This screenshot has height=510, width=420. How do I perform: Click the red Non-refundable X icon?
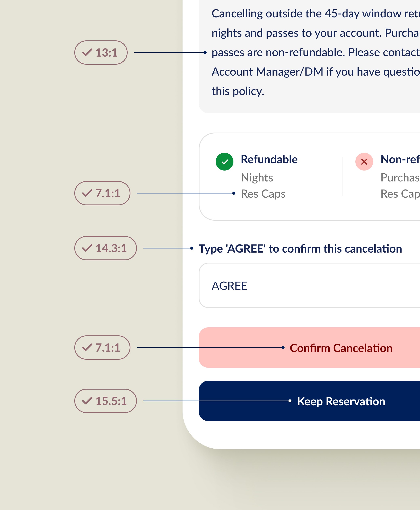pyautogui.click(x=364, y=162)
